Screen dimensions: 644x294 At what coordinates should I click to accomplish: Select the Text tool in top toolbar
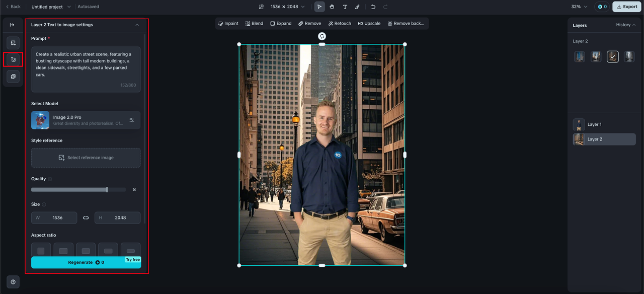(x=345, y=7)
